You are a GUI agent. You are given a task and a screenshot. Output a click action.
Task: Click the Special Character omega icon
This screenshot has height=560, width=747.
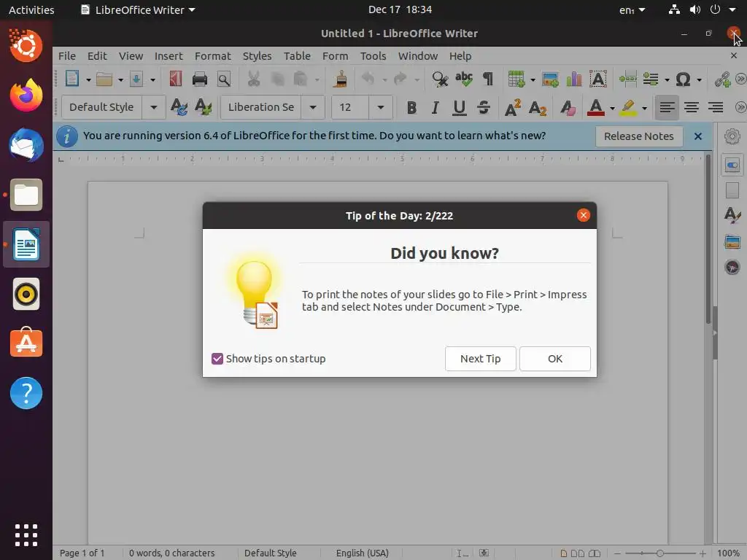pos(683,79)
